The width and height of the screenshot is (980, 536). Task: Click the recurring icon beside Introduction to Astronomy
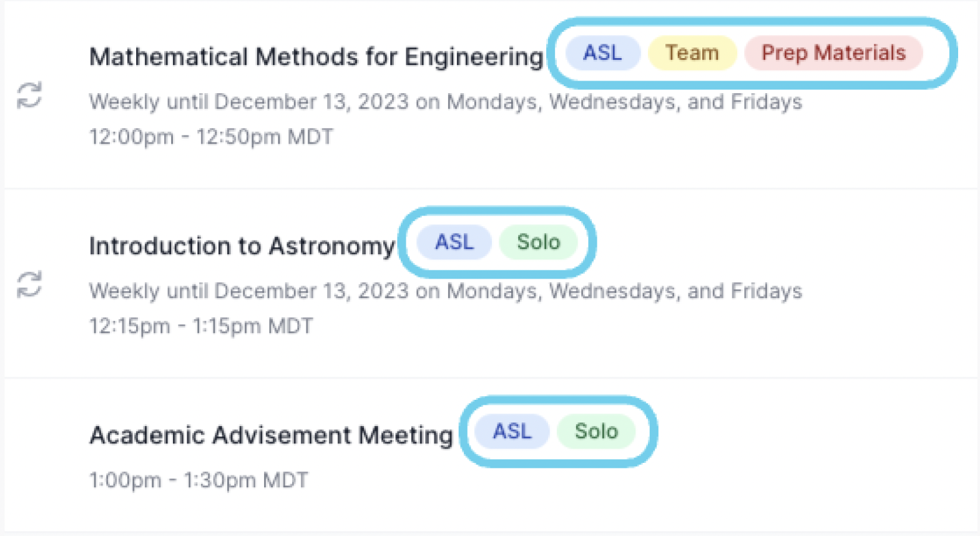(x=29, y=285)
